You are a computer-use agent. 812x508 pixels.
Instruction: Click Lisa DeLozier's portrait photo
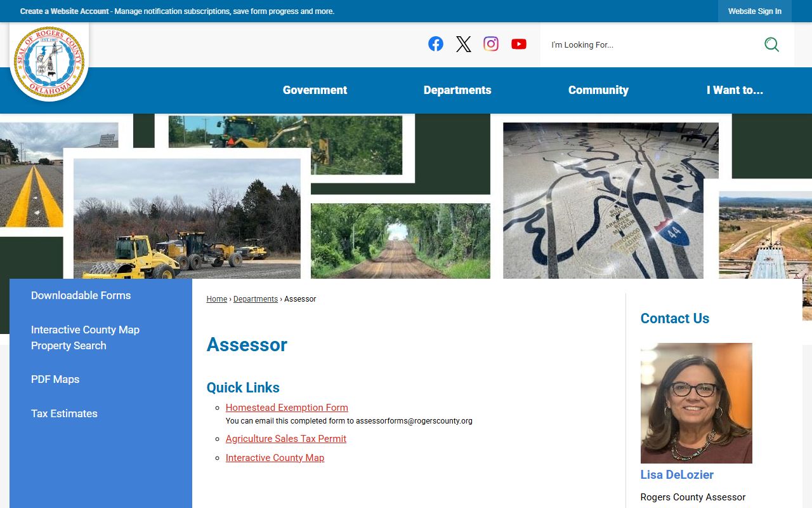coord(696,403)
